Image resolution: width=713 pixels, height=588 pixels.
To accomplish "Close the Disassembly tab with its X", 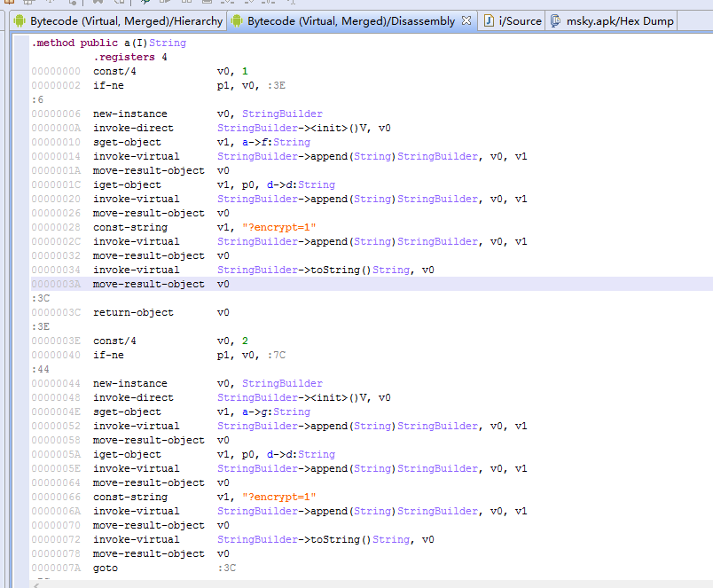I will pos(466,20).
